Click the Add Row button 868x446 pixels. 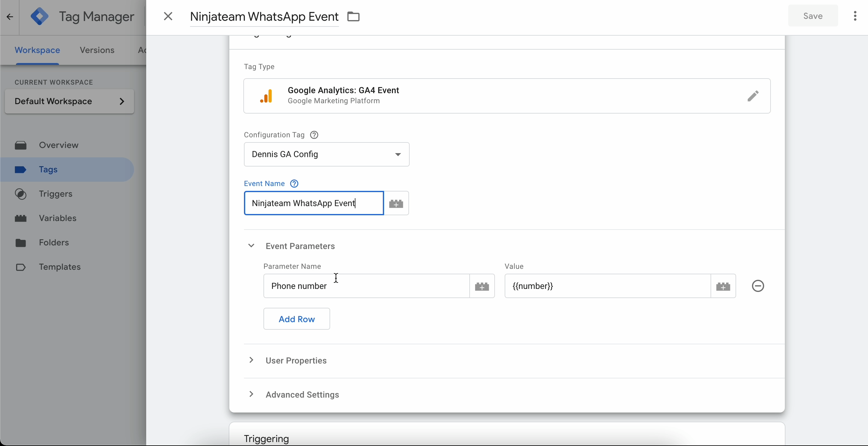[297, 319]
